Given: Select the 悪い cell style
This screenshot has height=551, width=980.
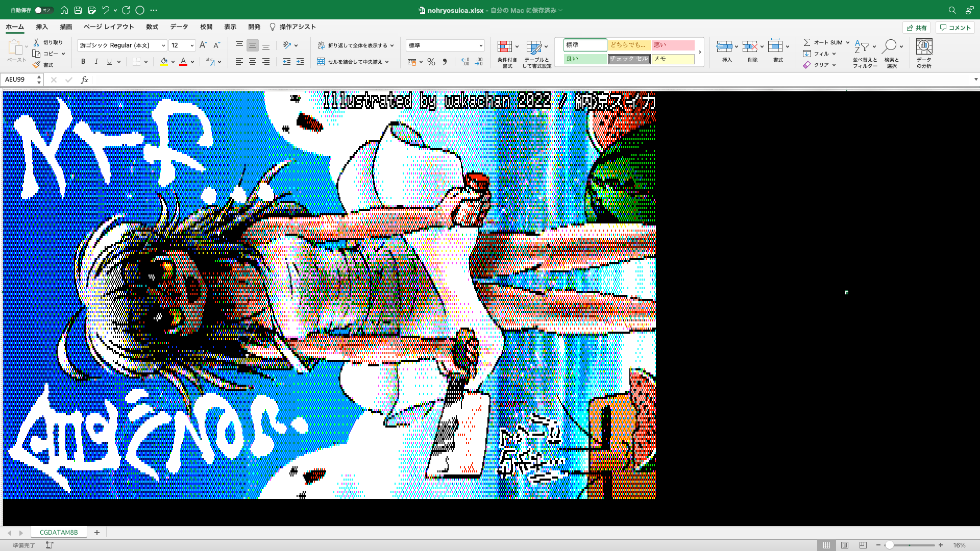Looking at the screenshot, I should (673, 45).
